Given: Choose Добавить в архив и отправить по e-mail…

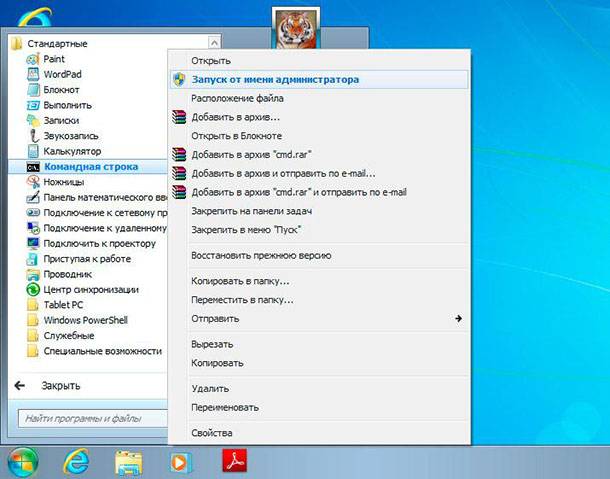Looking at the screenshot, I should (319, 174).
